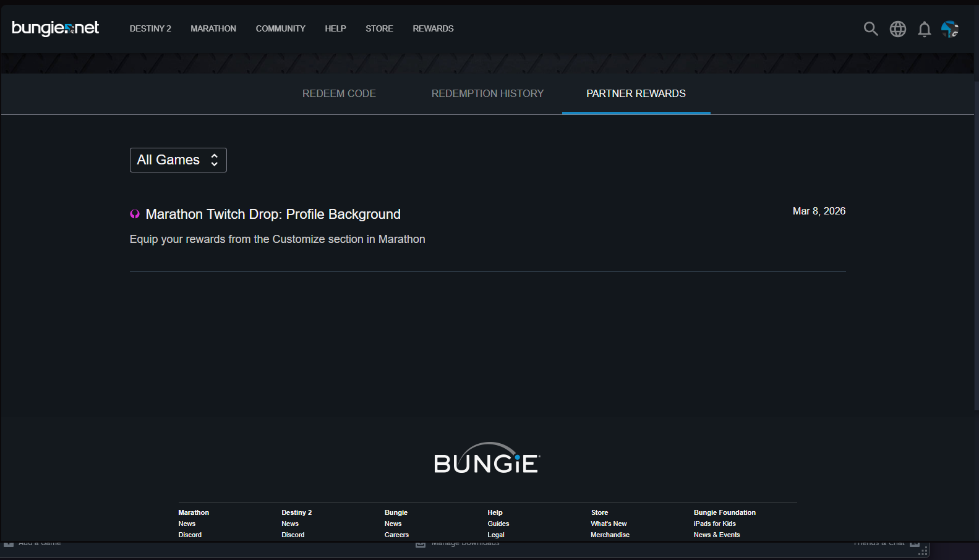
Task: Click the globe language selector icon
Action: coord(898,29)
